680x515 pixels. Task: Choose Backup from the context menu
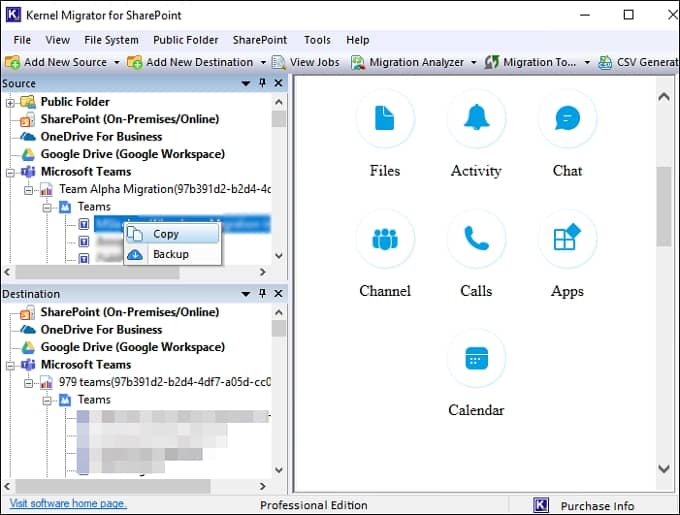tap(173, 254)
